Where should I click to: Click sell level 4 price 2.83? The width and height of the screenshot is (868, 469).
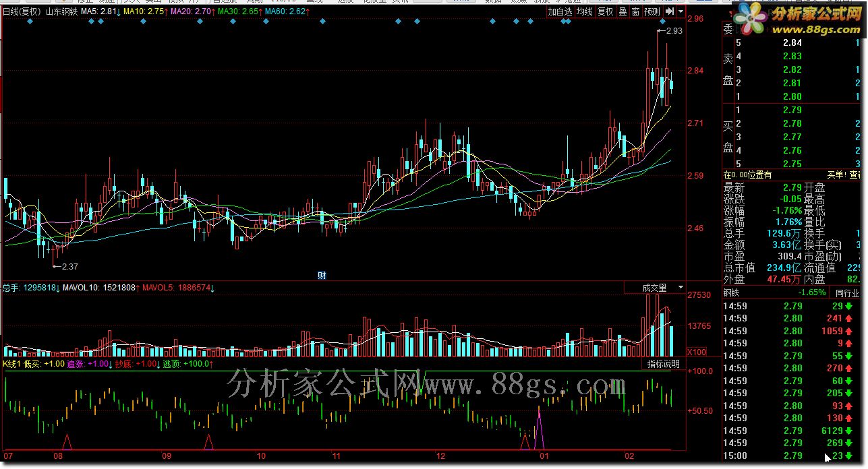pos(792,57)
